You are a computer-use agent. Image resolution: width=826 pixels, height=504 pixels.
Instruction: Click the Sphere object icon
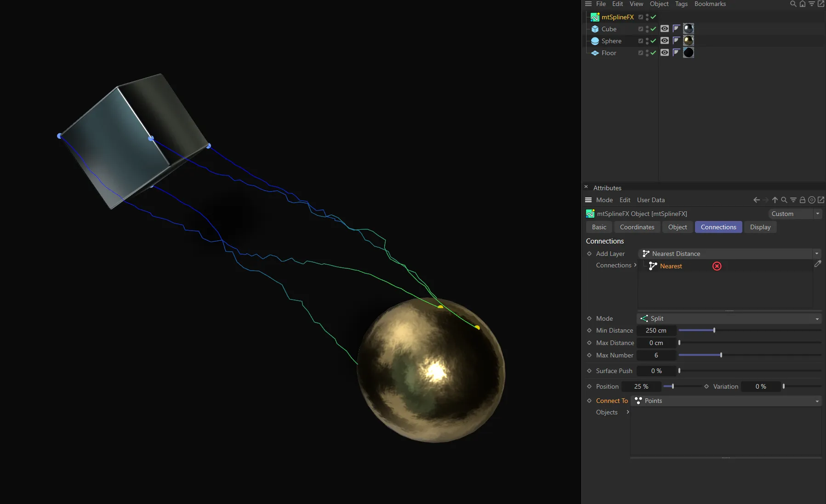[595, 41]
